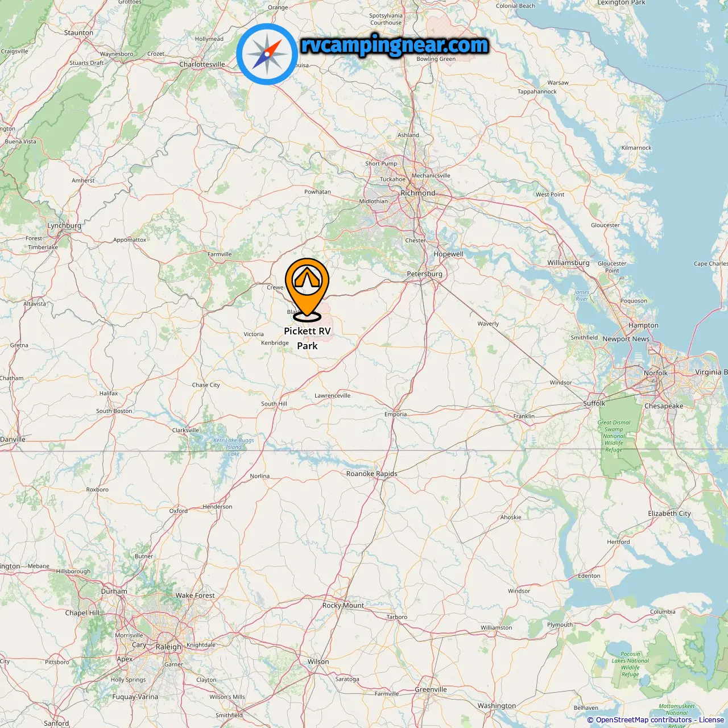Open the rvcampingnear.com site title
The height and width of the screenshot is (728, 728).
click(x=395, y=45)
